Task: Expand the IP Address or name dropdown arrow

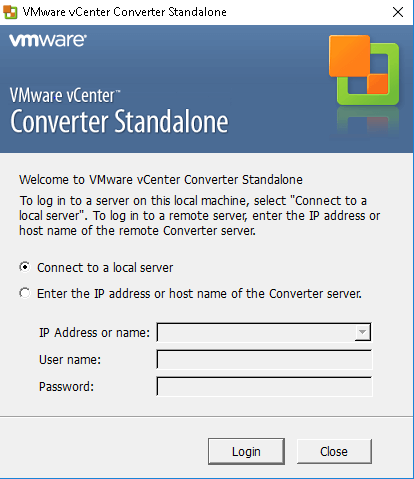Action: tap(362, 332)
